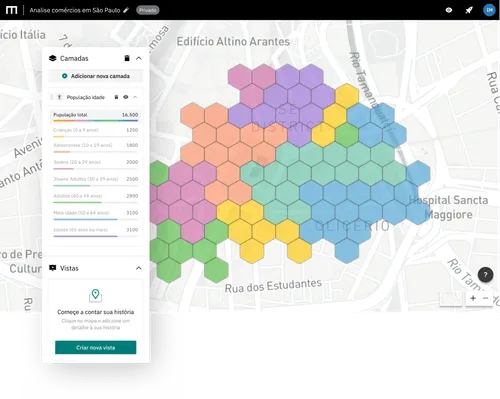
Task: Click the Analise comércios em São Paulo title
Action: (x=75, y=10)
